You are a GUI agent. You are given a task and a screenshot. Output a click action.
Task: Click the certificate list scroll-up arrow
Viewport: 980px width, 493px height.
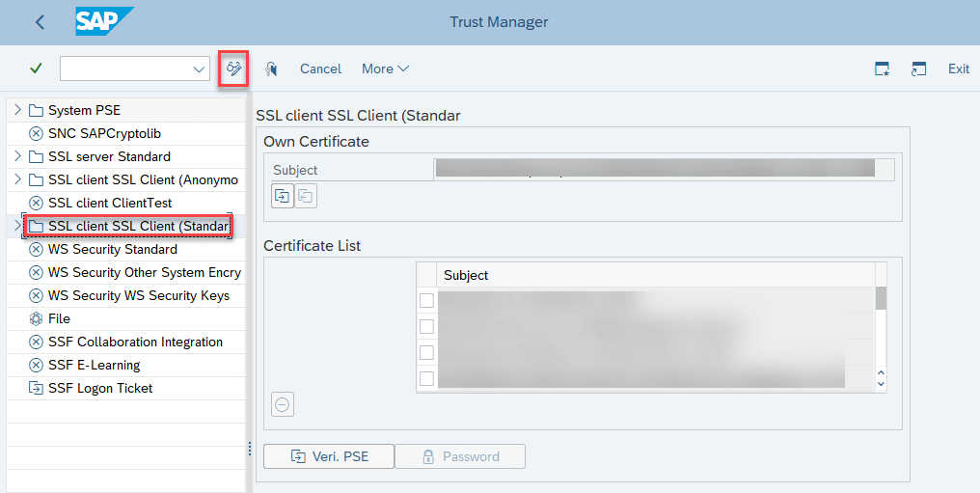(881, 372)
